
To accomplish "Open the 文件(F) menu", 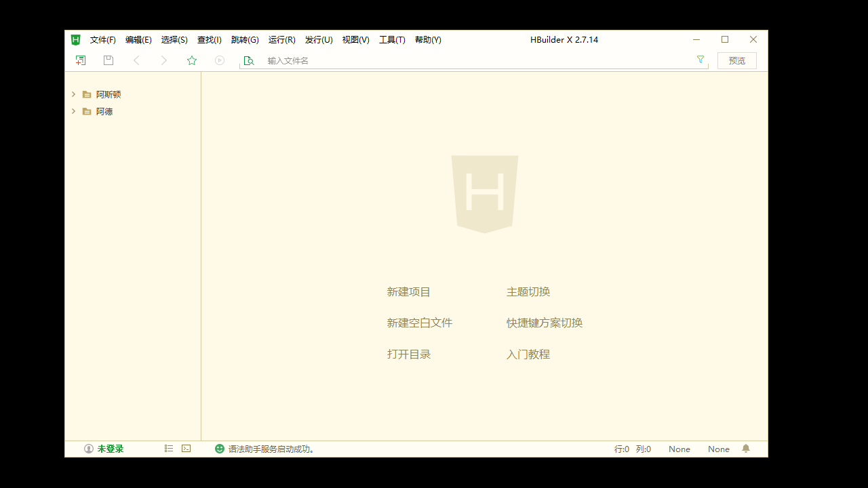I will click(103, 40).
